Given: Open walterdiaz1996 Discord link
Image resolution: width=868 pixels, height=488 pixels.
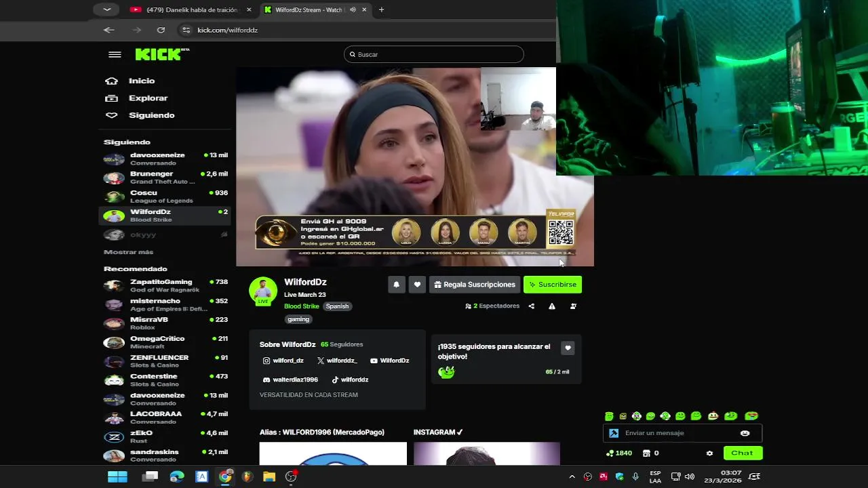Looking at the screenshot, I should [290, 380].
